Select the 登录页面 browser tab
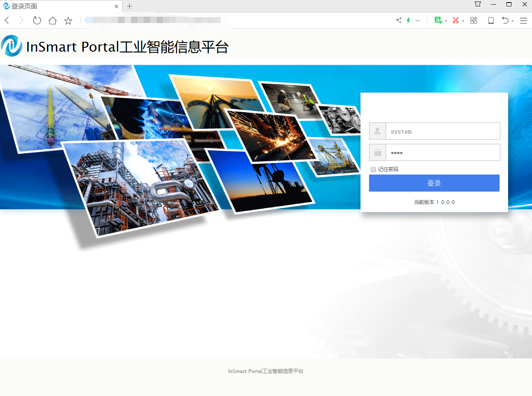This screenshot has width=532, height=396. 61,6
